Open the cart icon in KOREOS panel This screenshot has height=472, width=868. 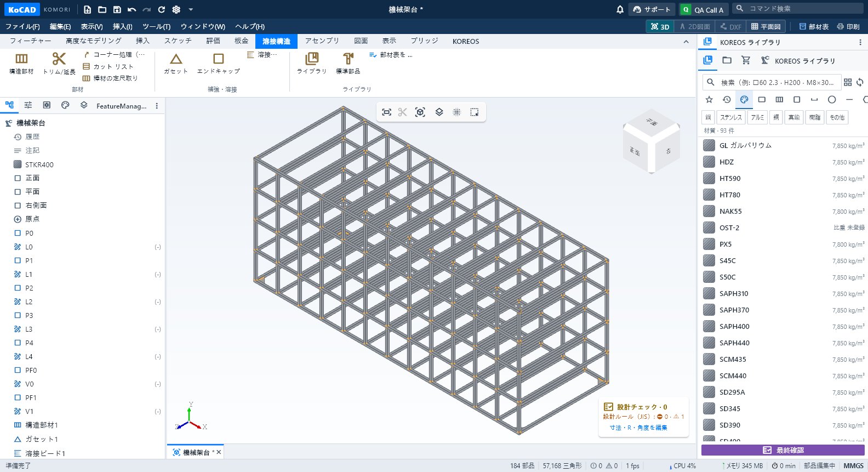(745, 60)
